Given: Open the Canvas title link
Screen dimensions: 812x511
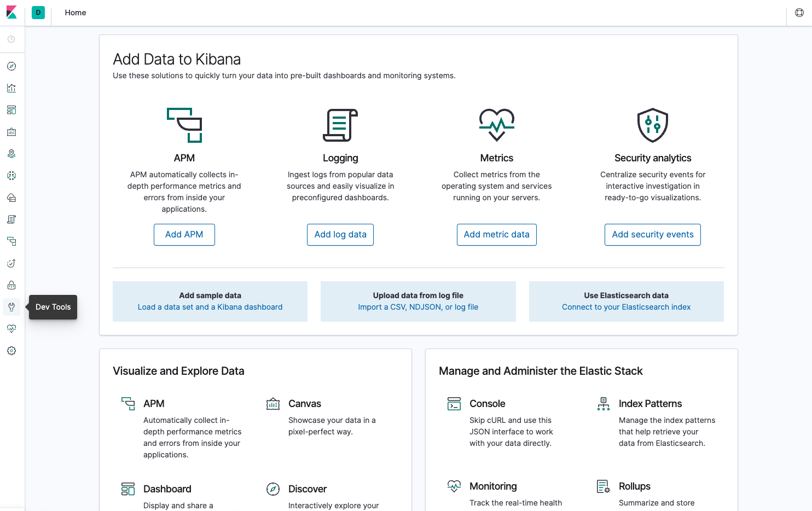Looking at the screenshot, I should [x=305, y=404].
